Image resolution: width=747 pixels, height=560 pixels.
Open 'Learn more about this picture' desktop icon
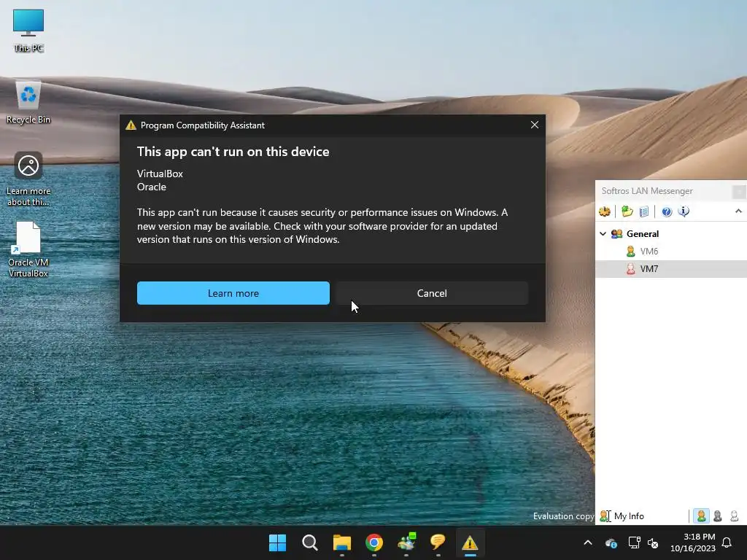pyautogui.click(x=28, y=179)
